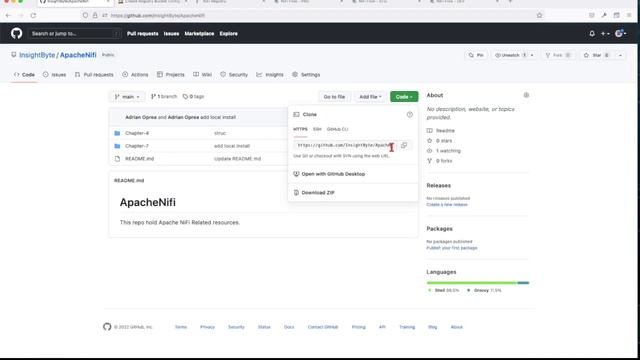Open the footer Terms link

181,327
